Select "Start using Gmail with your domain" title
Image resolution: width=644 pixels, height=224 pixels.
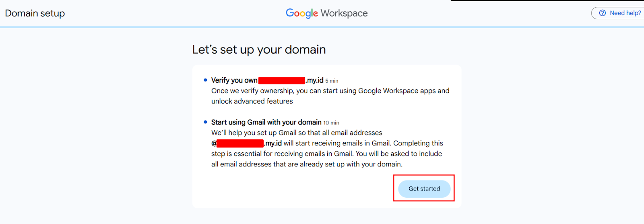click(x=266, y=122)
